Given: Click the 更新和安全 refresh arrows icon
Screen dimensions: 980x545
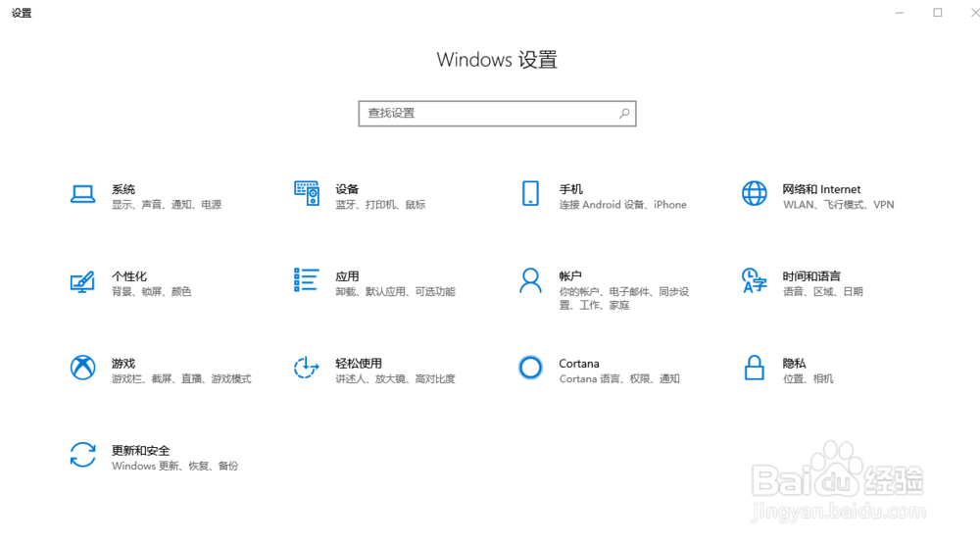Looking at the screenshot, I should click(x=82, y=455).
